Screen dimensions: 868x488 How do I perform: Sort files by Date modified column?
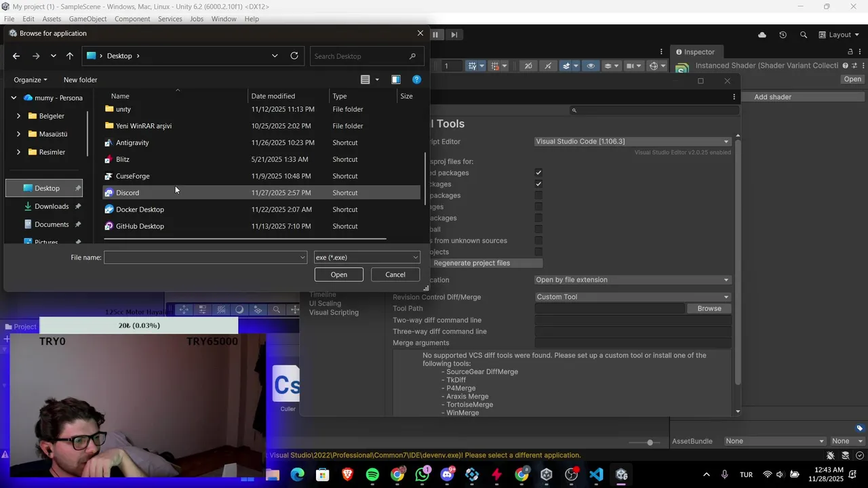click(x=288, y=96)
